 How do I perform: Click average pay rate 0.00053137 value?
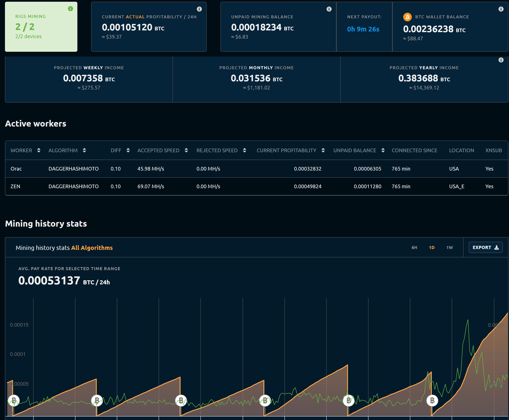(49, 281)
